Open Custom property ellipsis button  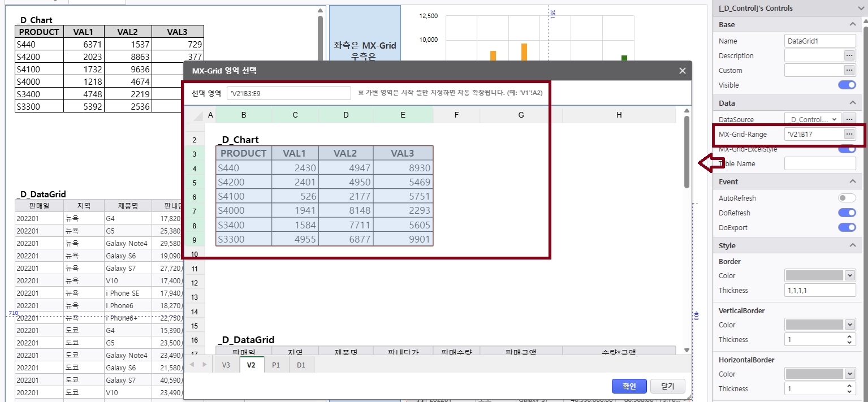click(849, 70)
